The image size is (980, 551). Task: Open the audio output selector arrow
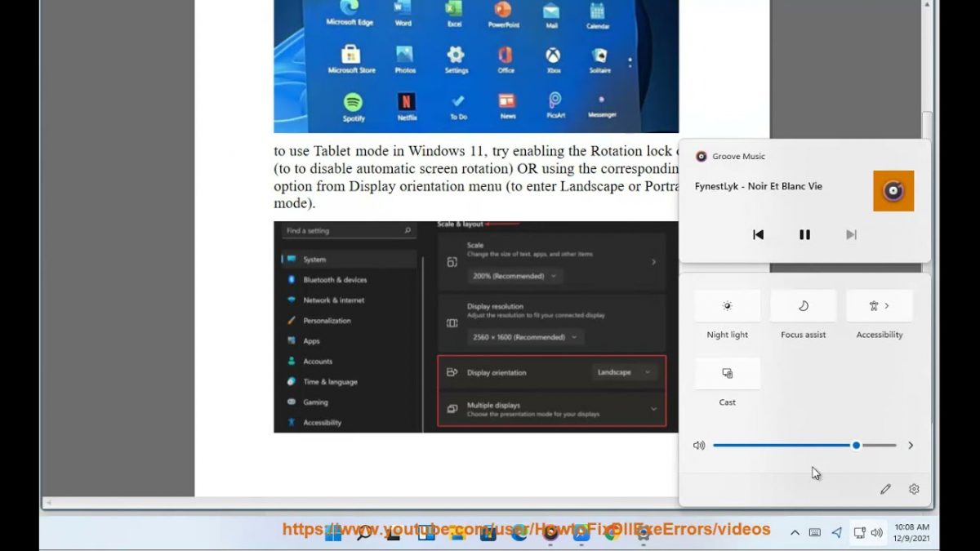(911, 445)
